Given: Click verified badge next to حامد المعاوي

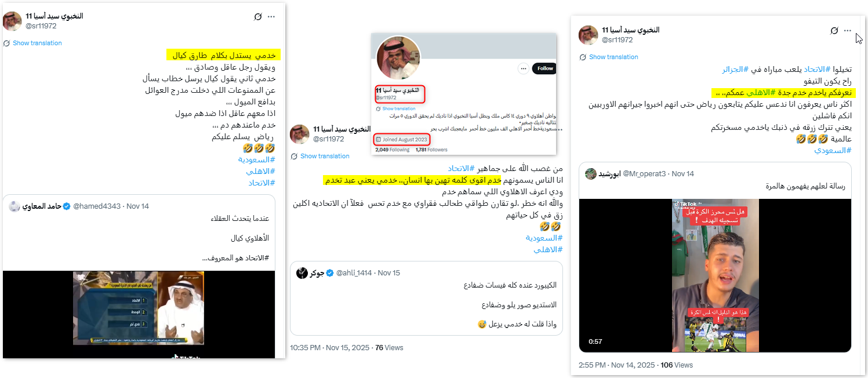Looking at the screenshot, I should [x=67, y=206].
